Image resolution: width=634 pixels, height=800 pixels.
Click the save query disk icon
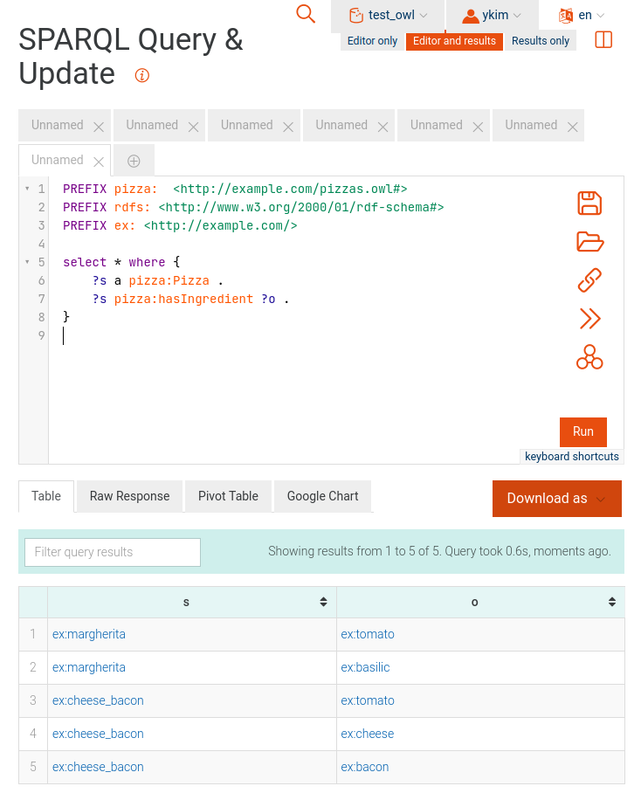pos(589,203)
